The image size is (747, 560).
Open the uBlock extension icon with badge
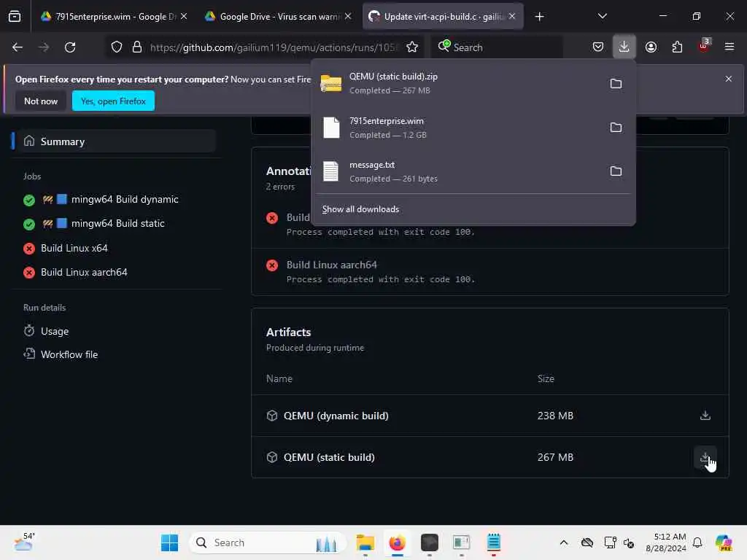click(704, 46)
